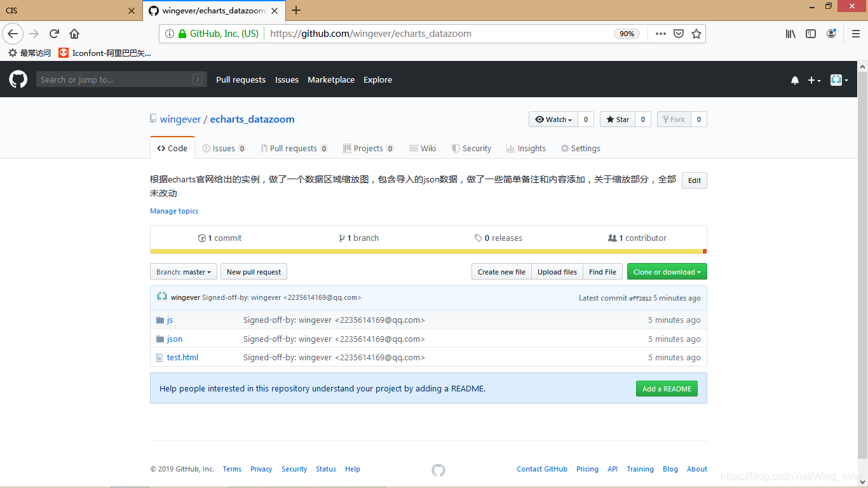Click the New pull request button
Screen dimensions: 868x488
[254, 272]
